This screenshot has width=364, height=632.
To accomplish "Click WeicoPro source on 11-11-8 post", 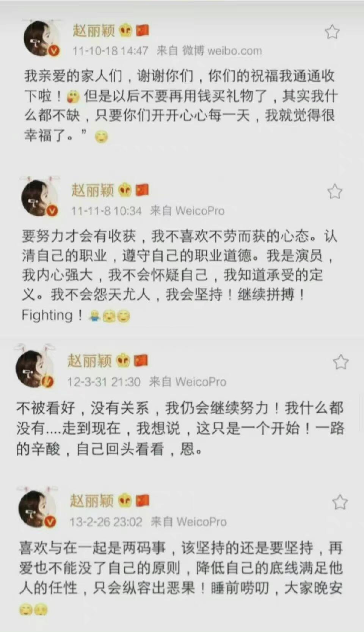I will tap(200, 210).
